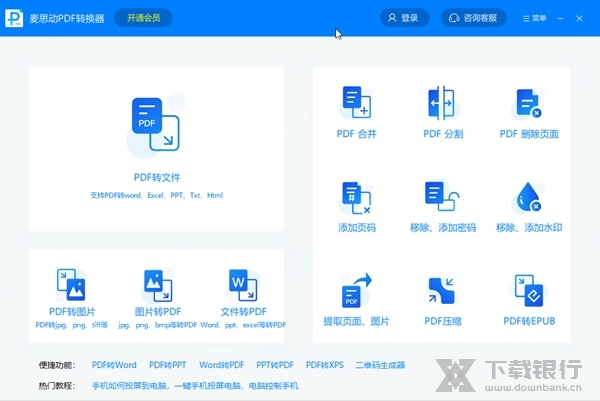
Task: Open the 文件转PDF Word icon
Action: click(243, 285)
